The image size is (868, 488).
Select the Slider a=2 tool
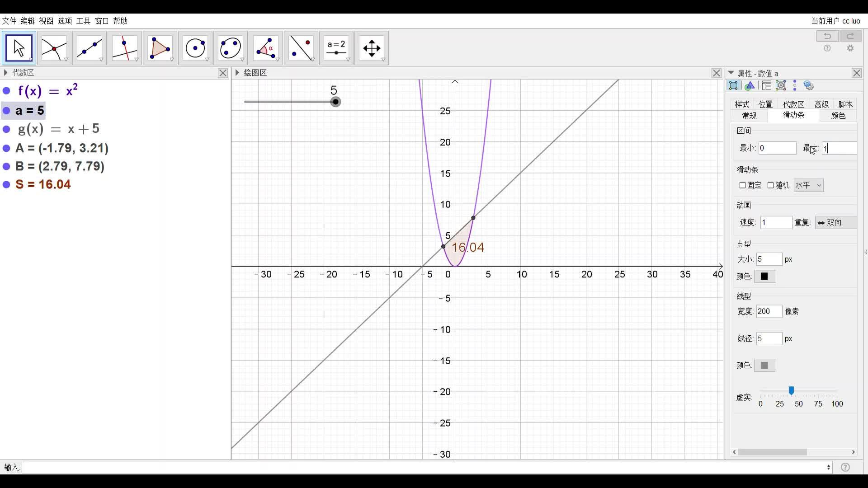pyautogui.click(x=336, y=48)
